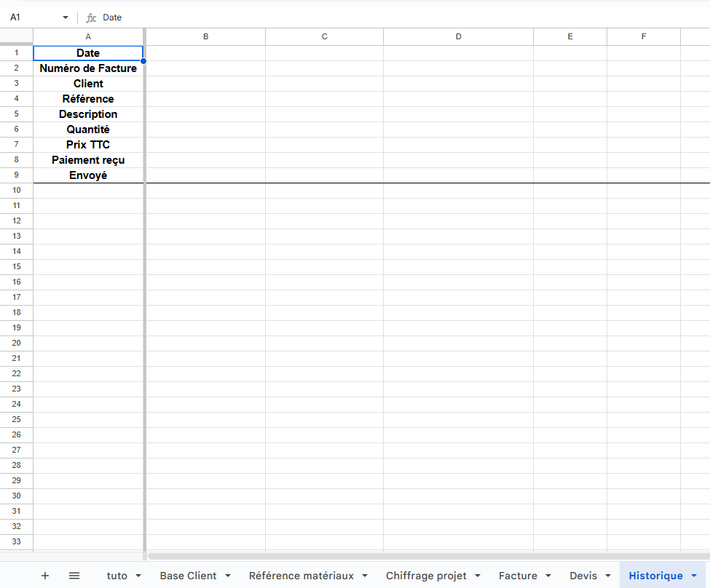
Task: Open the Facture tab menu arrow
Action: 548,575
